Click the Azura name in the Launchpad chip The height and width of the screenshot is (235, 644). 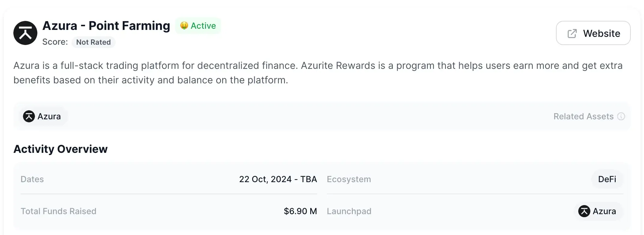(x=604, y=211)
